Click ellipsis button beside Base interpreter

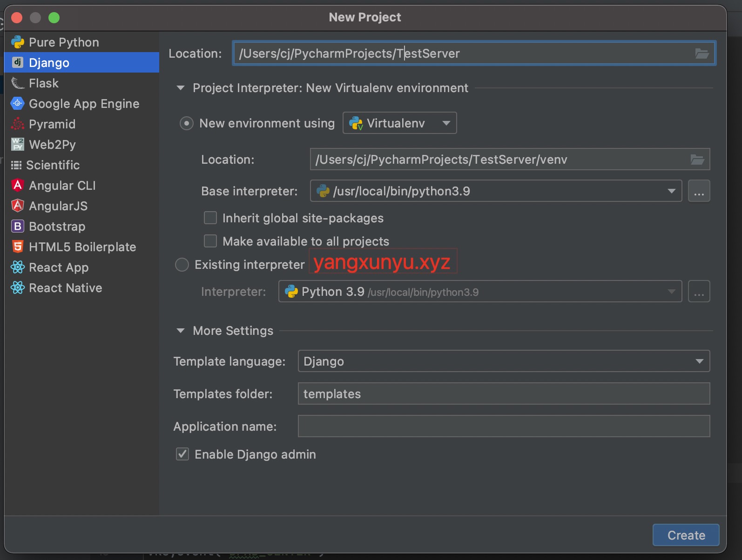[699, 191]
